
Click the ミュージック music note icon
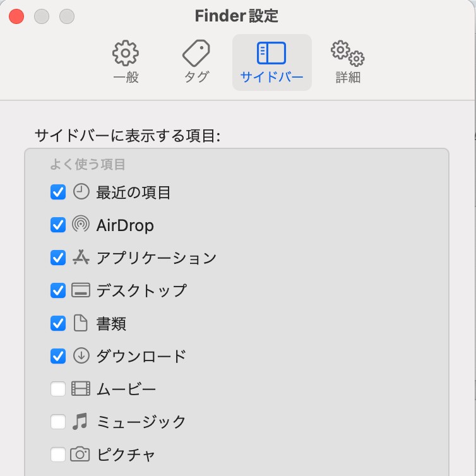click(x=80, y=421)
